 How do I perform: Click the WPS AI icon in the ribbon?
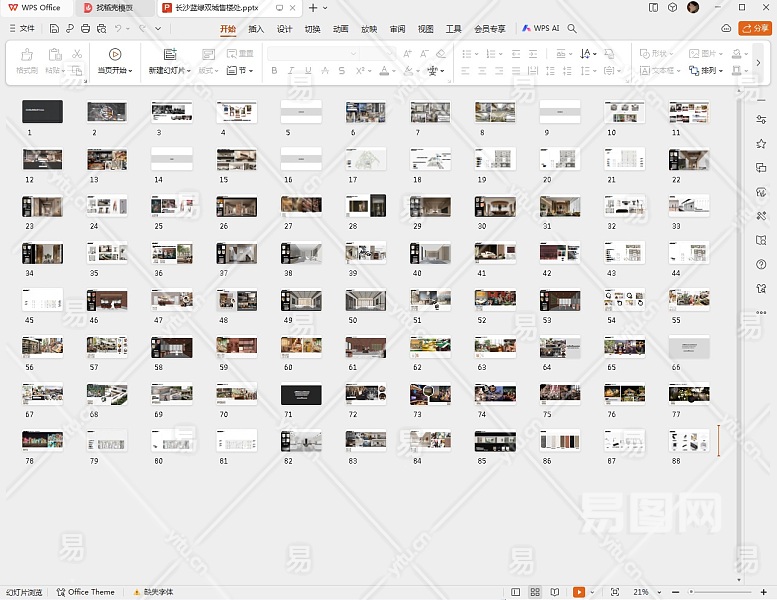pyautogui.click(x=526, y=29)
